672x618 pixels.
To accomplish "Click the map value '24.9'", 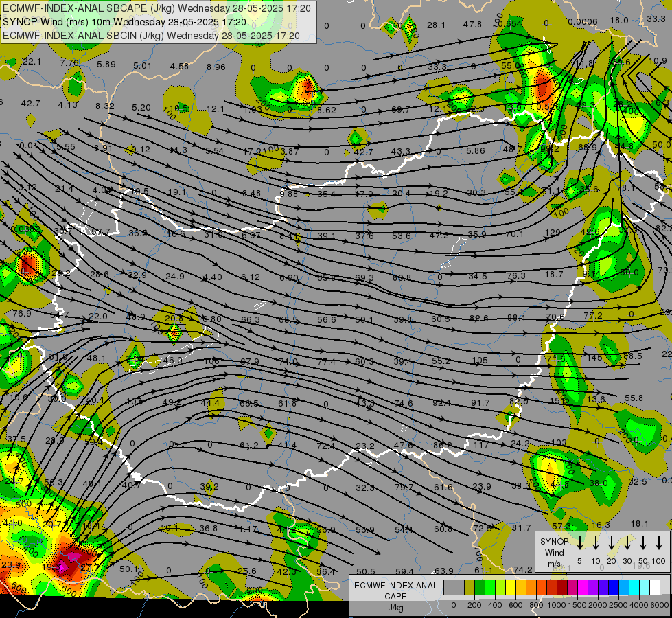I will [175, 276].
